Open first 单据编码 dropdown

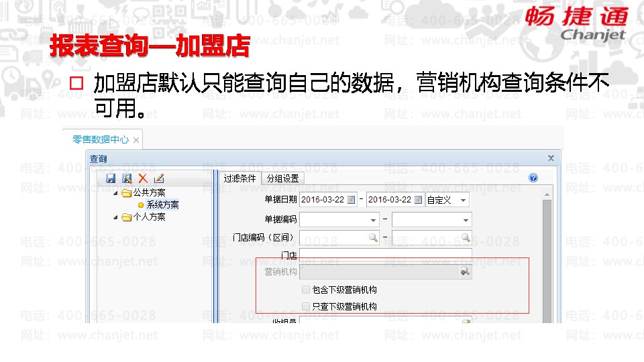373,220
